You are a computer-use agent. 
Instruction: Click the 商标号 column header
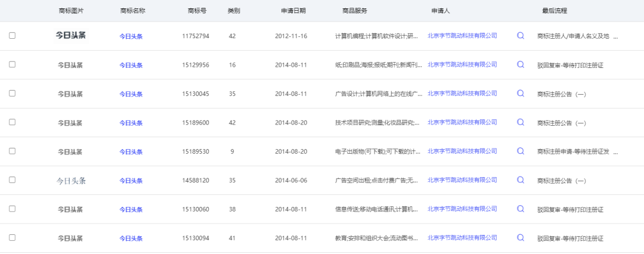(197, 11)
